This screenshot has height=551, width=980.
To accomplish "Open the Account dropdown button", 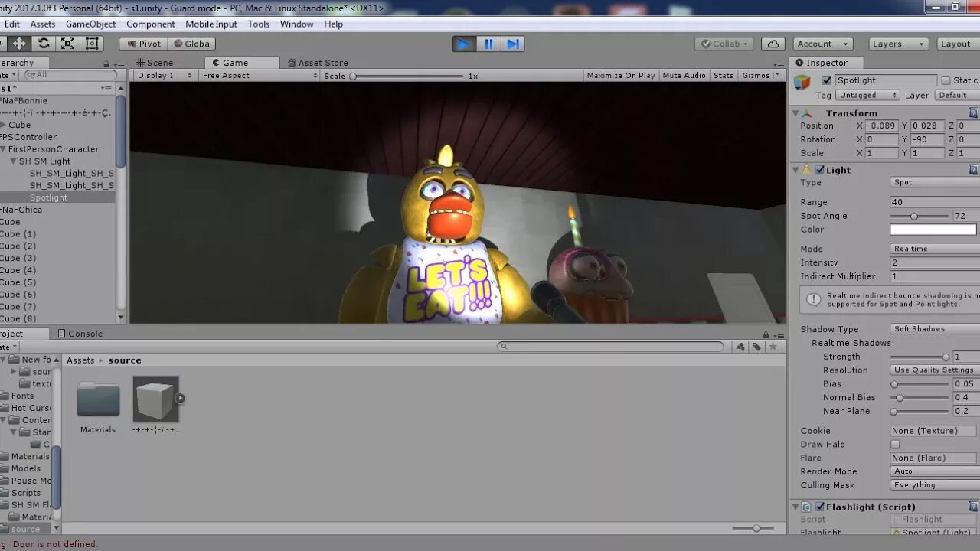I will (x=822, y=44).
